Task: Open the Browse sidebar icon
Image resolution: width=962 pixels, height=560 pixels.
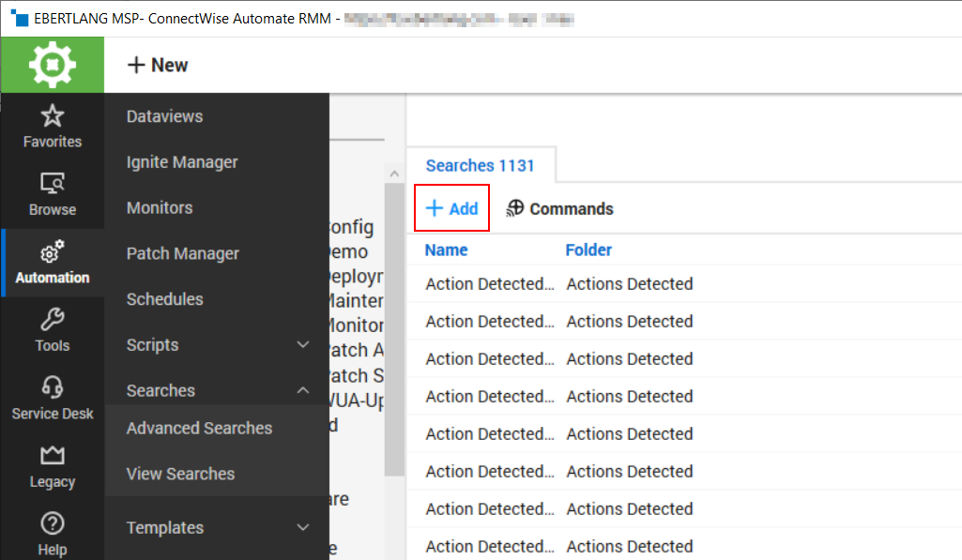Action: 53,185
